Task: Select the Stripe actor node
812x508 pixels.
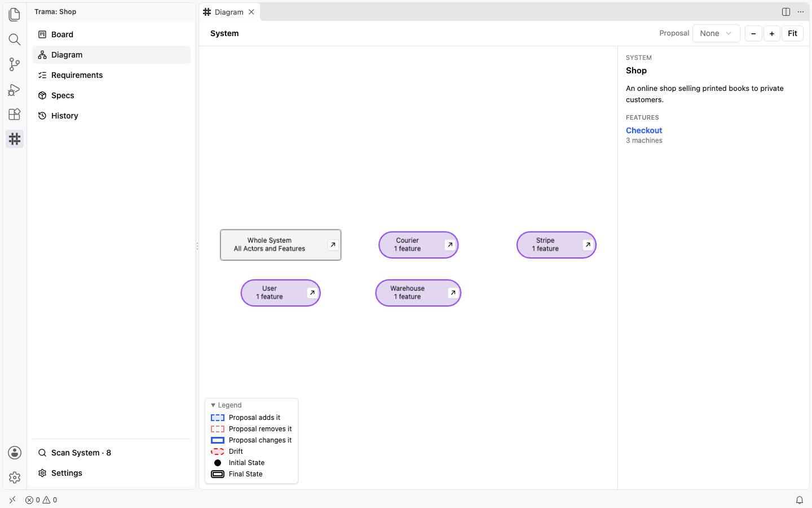Action: coord(557,245)
